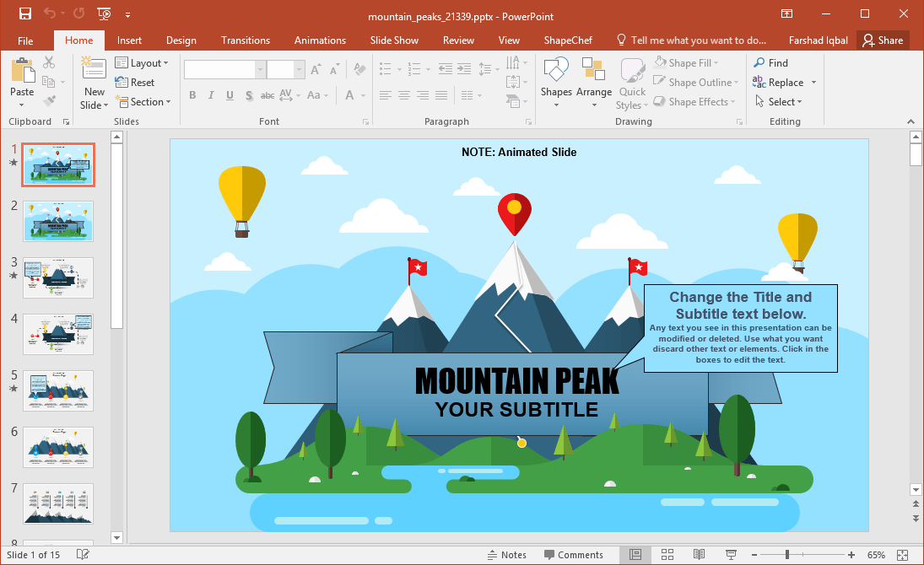Click the Fit slide to window icon
This screenshot has width=924, height=565.
point(902,555)
